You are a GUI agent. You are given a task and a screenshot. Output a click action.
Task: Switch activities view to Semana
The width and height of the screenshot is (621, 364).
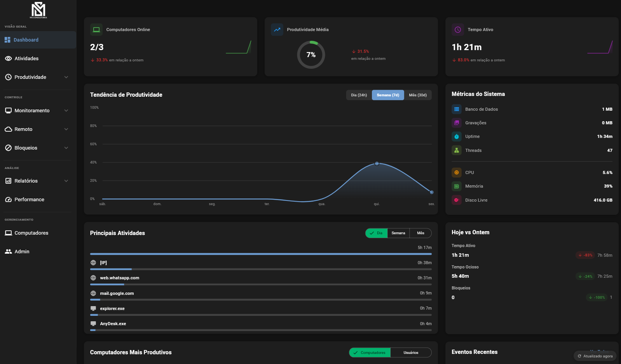coord(398,233)
